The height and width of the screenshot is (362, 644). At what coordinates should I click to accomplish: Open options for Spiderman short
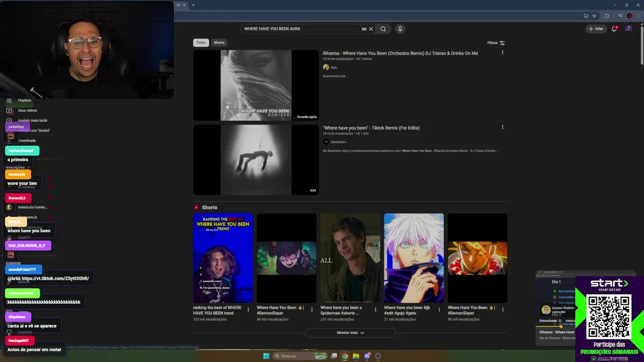pyautogui.click(x=375, y=309)
